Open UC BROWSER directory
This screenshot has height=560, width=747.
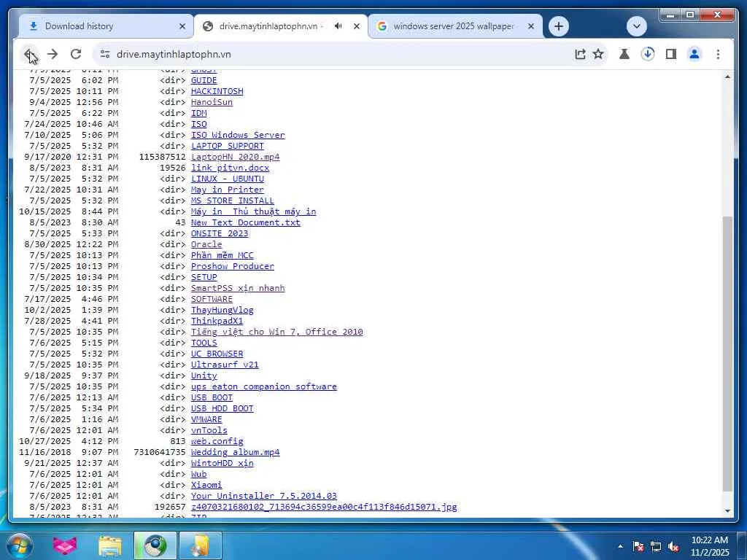point(217,354)
